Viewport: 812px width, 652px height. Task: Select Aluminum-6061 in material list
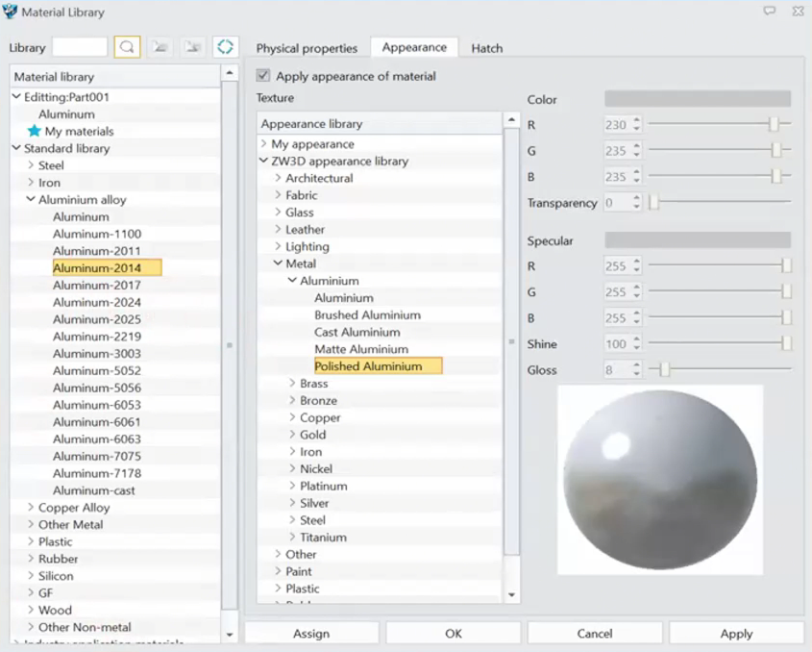tap(96, 422)
